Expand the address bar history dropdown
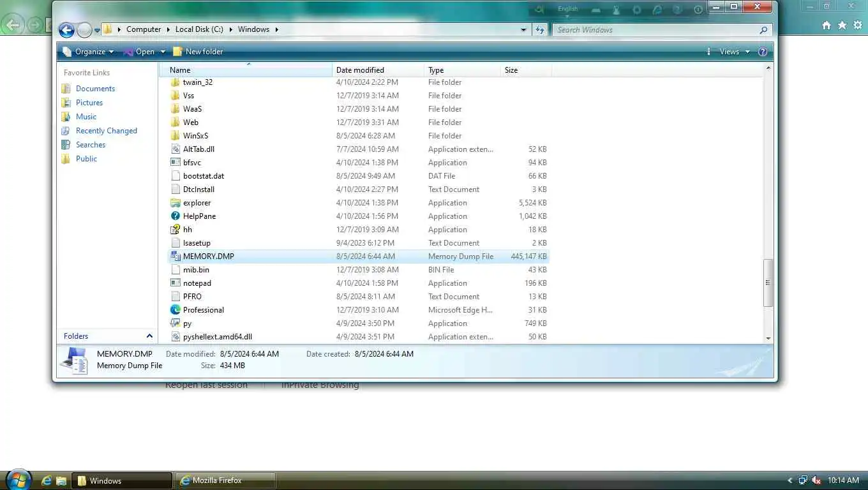The image size is (868, 490). 523,29
